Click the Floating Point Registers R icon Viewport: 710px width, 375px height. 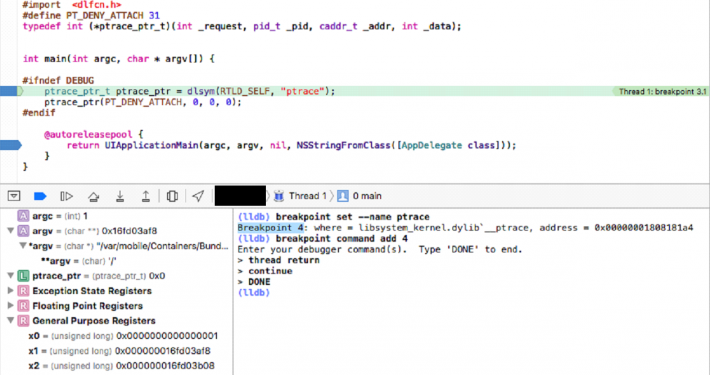tap(23, 306)
